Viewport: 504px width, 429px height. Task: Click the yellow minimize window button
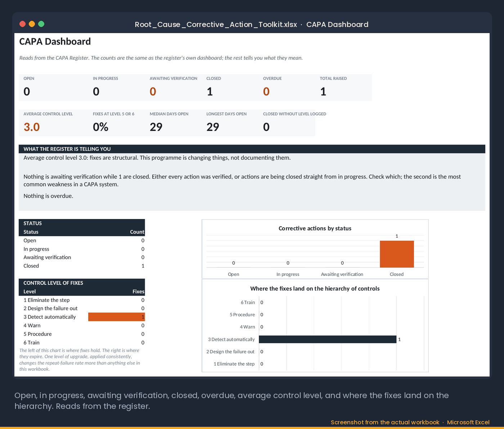tap(32, 24)
